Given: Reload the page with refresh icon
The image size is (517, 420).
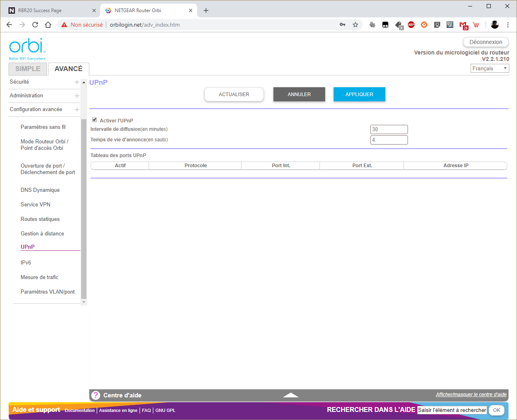Looking at the screenshot, I should 35,25.
